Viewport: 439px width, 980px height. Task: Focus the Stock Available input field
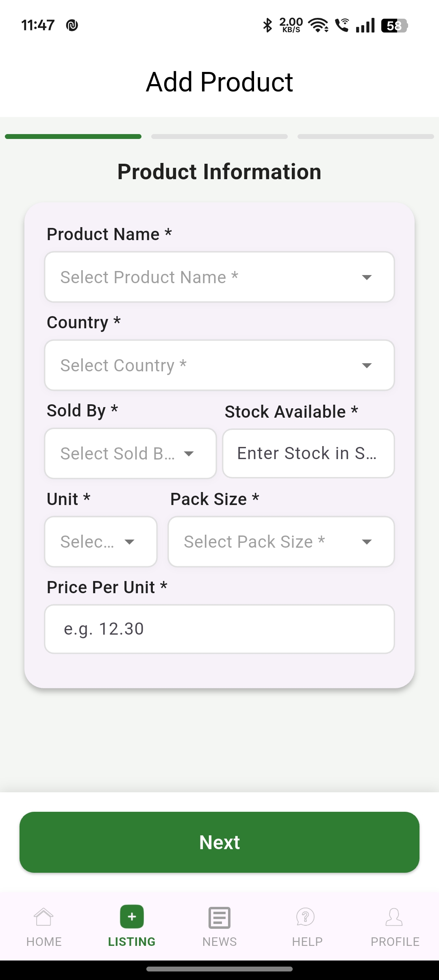pyautogui.click(x=308, y=453)
